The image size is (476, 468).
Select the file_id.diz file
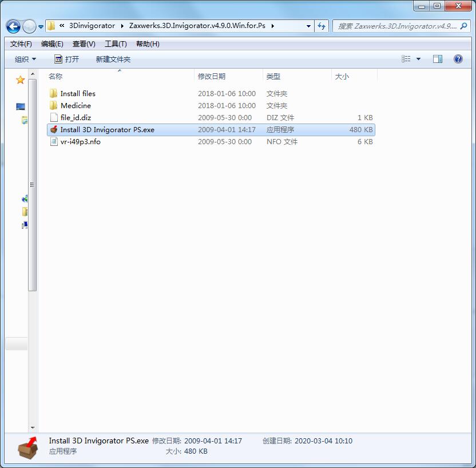point(76,117)
